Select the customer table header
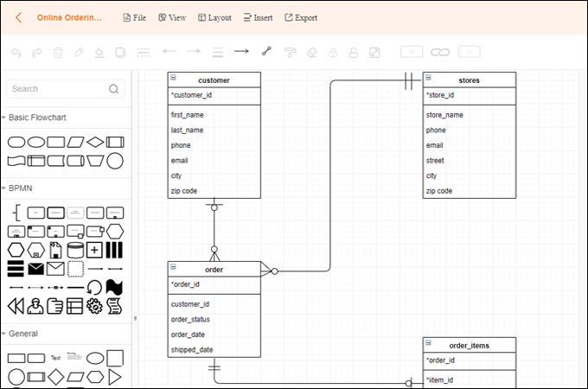Screen dimensions: 588x389 pos(214,80)
